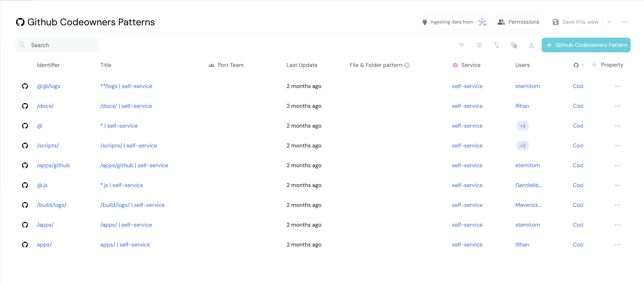Add a new Github Codeowners Pattern
Viewport: 644px width, 283px height.
point(586,45)
